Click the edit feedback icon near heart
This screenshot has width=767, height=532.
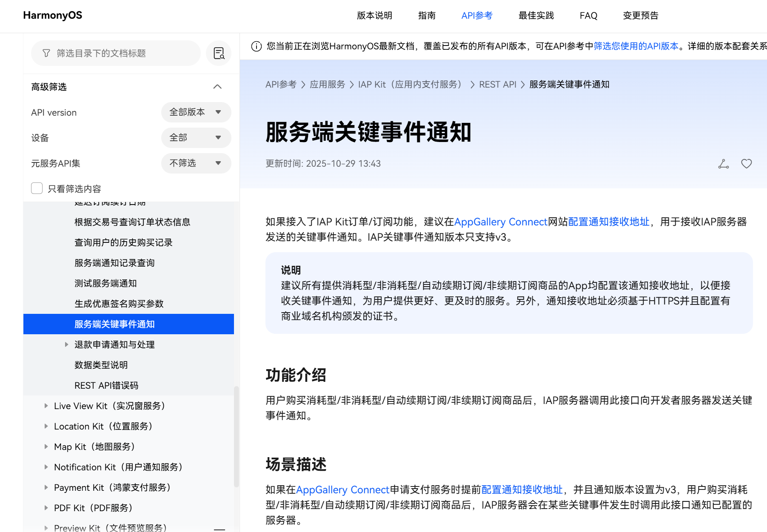(723, 164)
